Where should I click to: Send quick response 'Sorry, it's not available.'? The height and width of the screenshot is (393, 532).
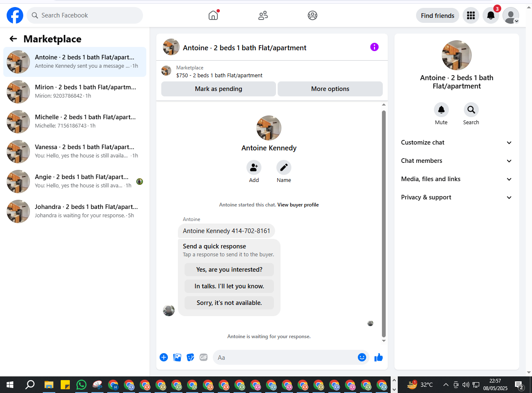coord(229,303)
